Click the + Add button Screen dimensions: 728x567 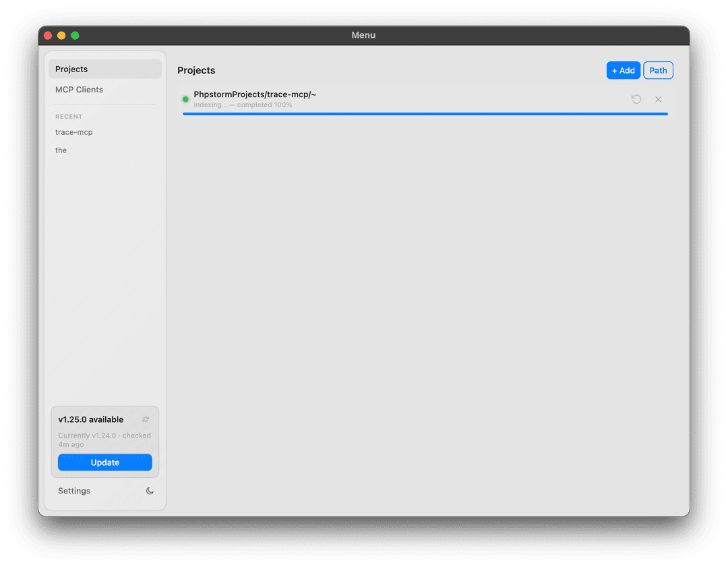coord(623,71)
